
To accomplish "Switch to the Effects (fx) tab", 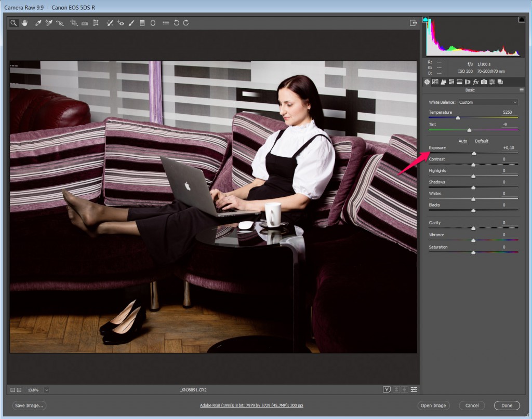I will tap(475, 82).
